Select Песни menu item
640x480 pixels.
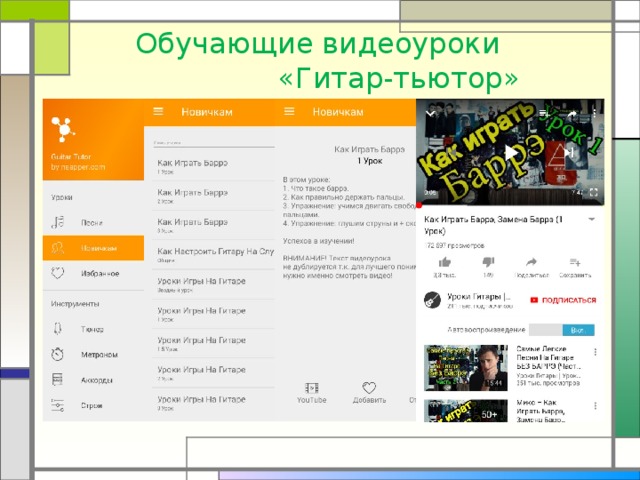point(93,222)
